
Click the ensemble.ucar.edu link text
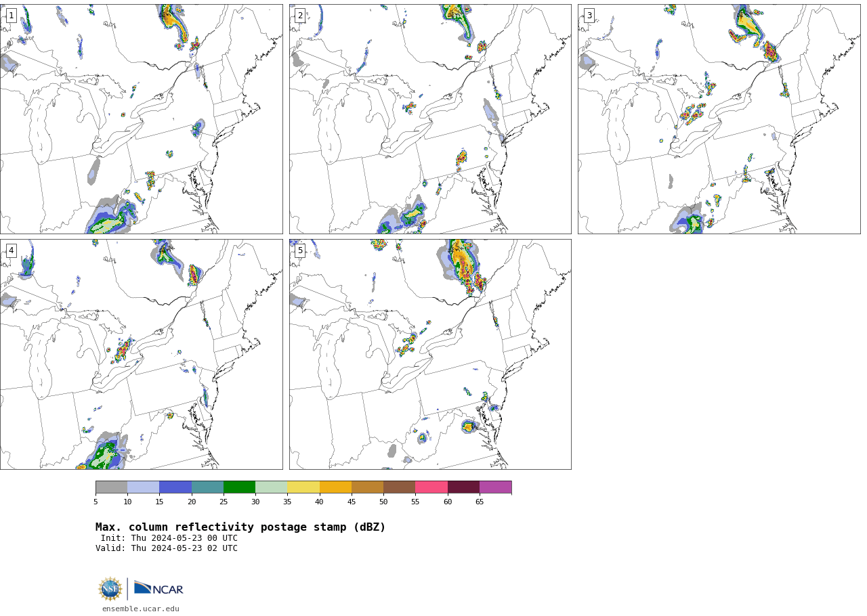(141, 609)
